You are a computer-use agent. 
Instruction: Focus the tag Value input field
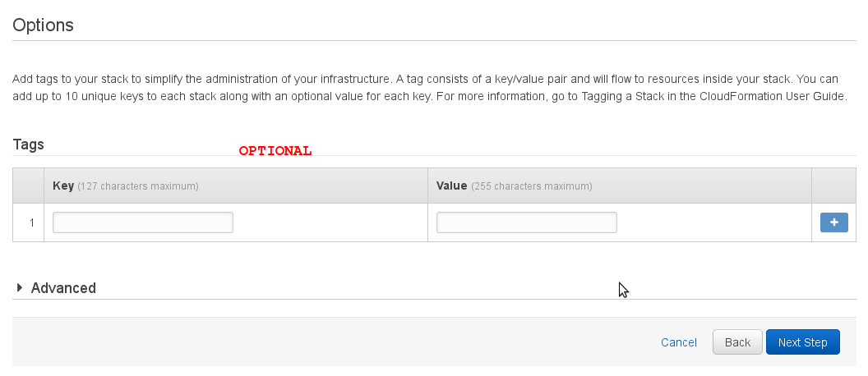click(x=526, y=222)
